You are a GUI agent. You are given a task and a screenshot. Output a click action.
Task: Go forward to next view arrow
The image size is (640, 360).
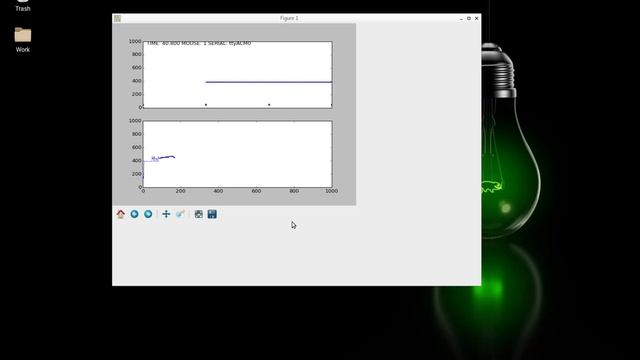148,214
